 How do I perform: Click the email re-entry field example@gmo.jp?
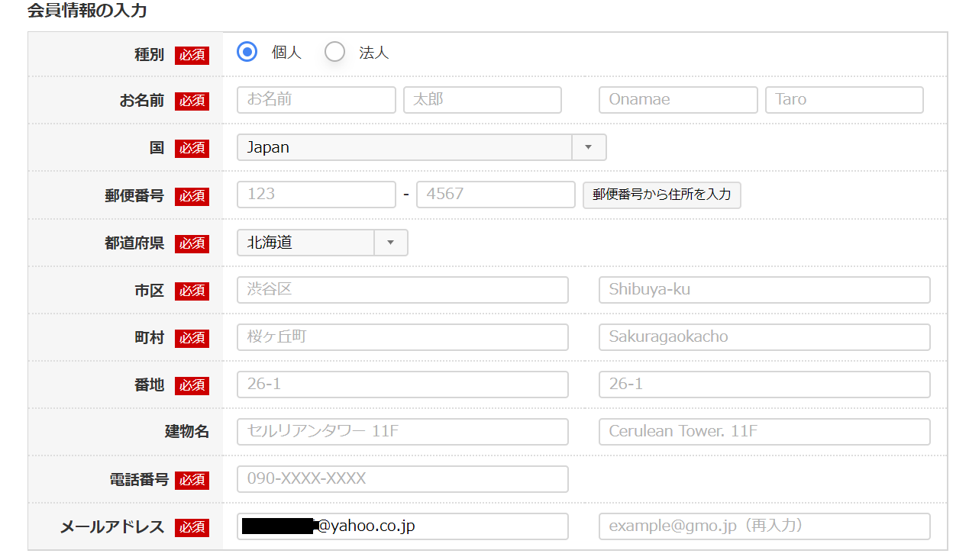point(764,526)
